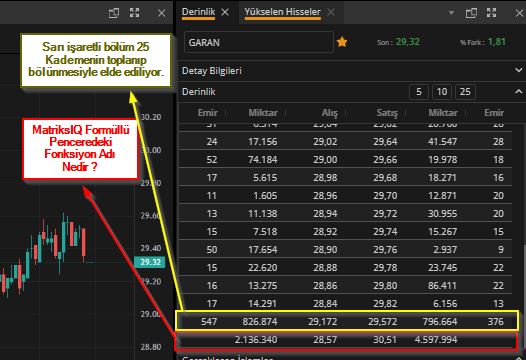Expand Derinlik panel to fullscreen
The width and height of the screenshot is (526, 360).
coord(491,13)
